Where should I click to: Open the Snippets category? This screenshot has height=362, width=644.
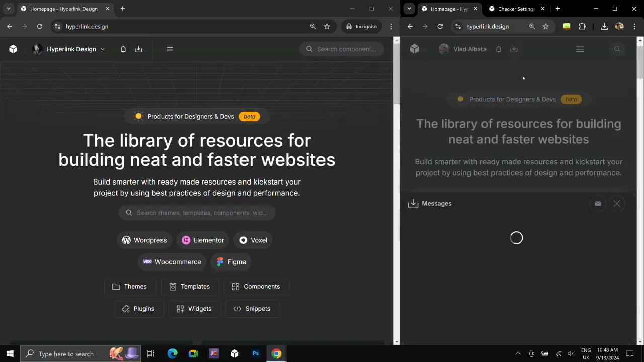(252, 309)
